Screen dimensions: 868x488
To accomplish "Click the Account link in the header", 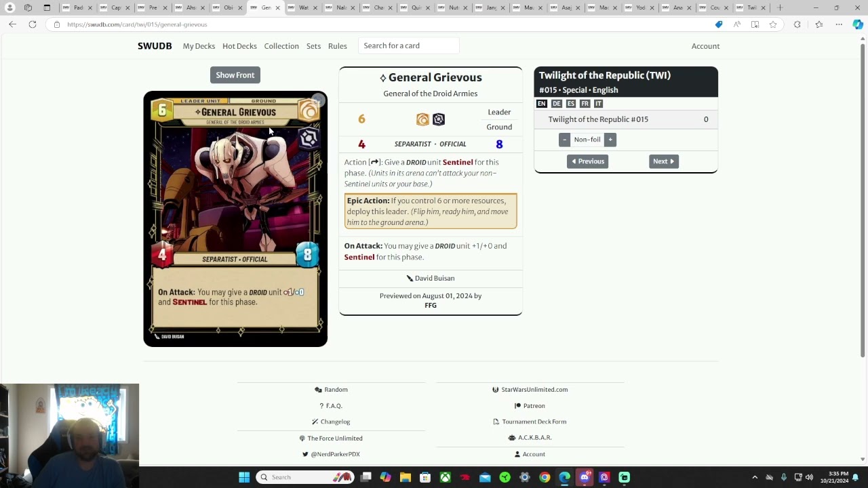I will click(x=705, y=46).
